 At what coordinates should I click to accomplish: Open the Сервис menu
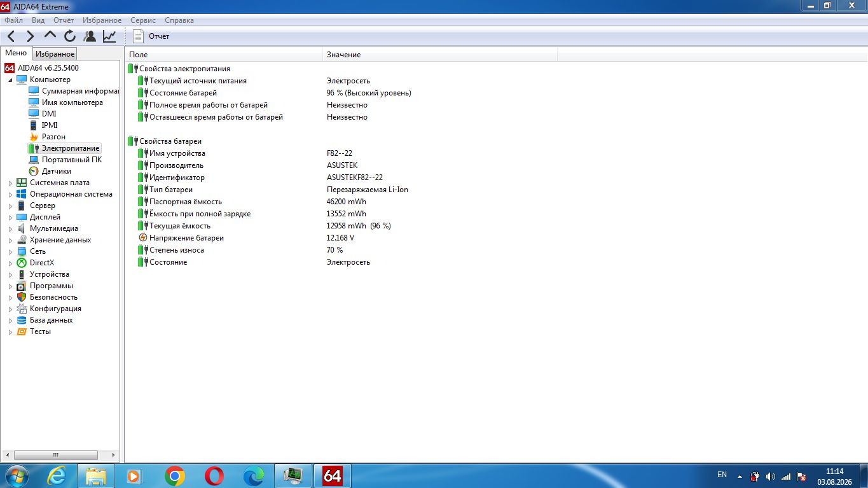pyautogui.click(x=143, y=20)
